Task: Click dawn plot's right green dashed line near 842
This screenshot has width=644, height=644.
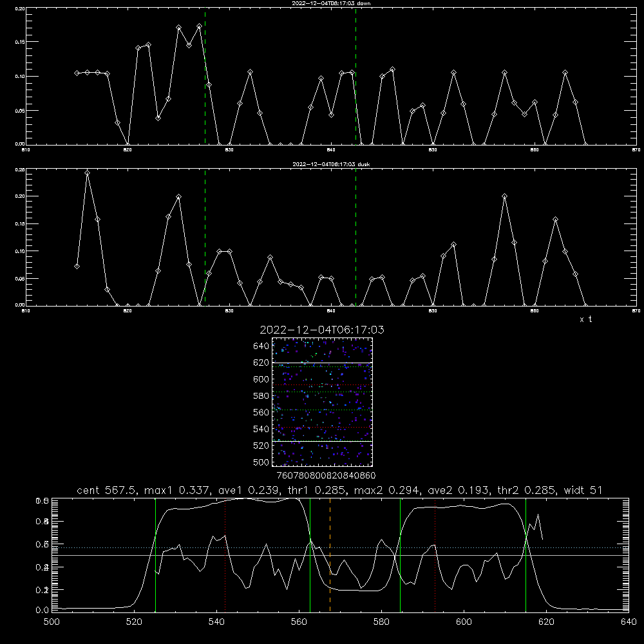Action: (355, 77)
